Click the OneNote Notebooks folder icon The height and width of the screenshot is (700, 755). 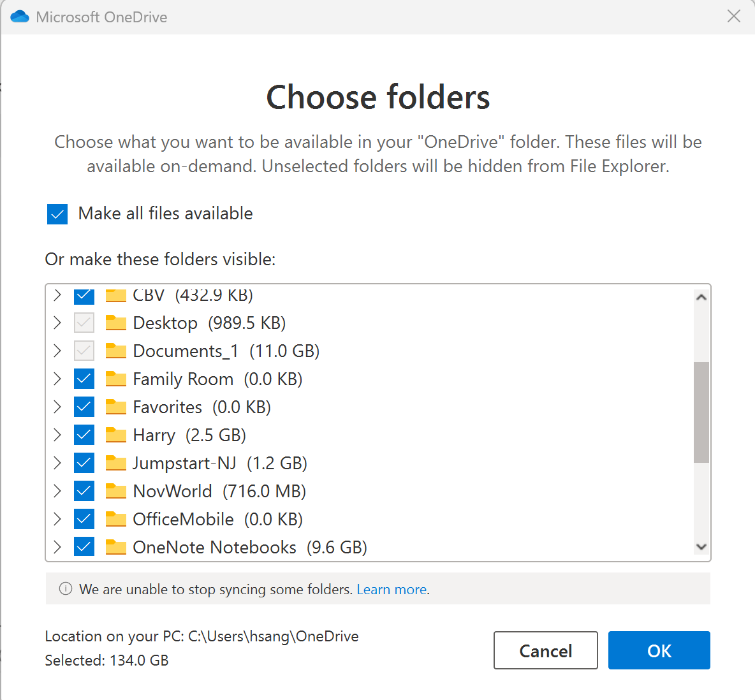(x=115, y=547)
